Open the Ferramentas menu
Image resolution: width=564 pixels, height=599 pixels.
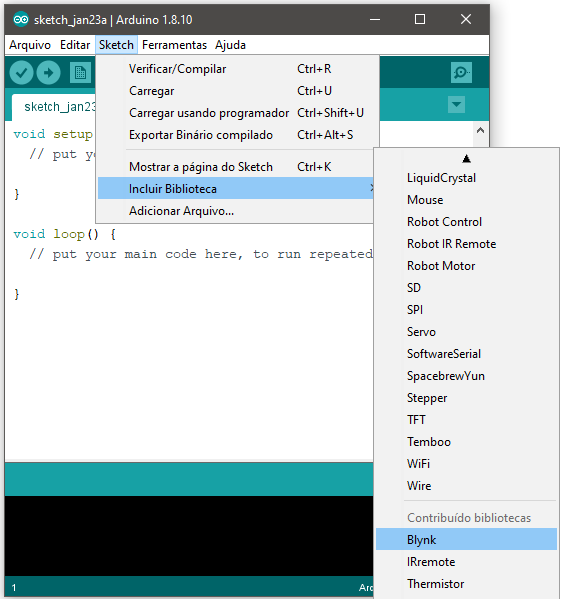[x=174, y=45]
